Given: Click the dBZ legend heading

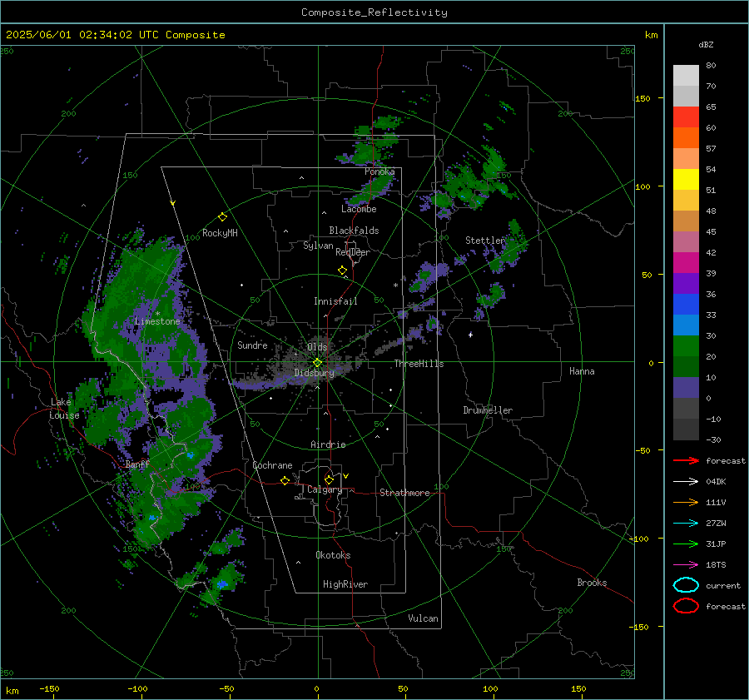Looking at the screenshot, I should tap(706, 44).
